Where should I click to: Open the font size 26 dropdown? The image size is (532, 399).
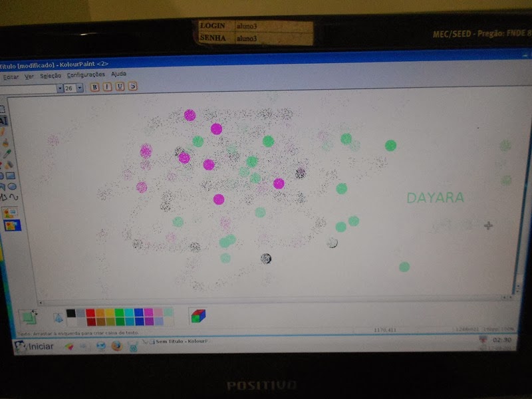click(x=80, y=88)
